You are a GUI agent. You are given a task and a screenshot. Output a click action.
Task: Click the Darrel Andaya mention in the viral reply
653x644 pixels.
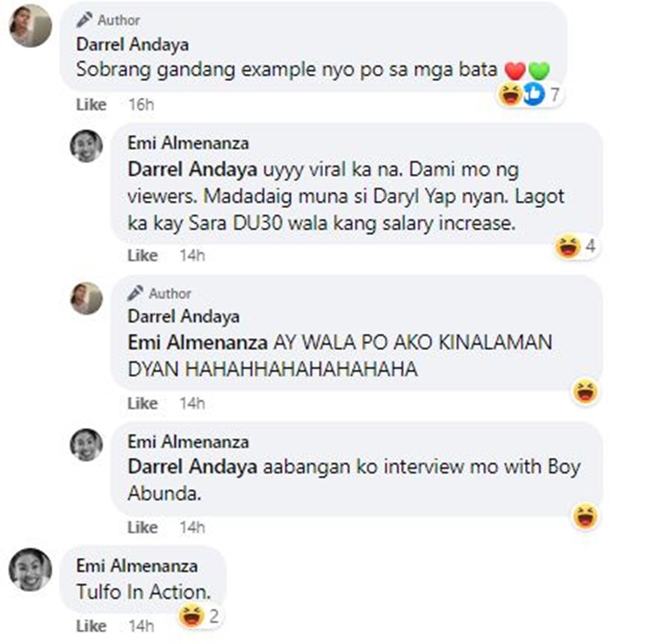pyautogui.click(x=192, y=170)
